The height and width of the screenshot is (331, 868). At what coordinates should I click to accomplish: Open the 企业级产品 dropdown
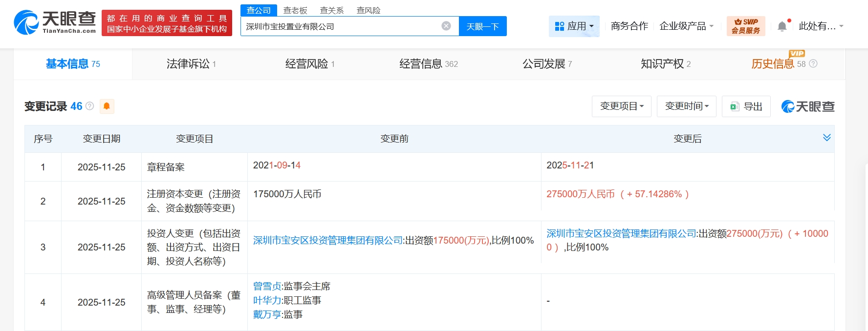(686, 26)
